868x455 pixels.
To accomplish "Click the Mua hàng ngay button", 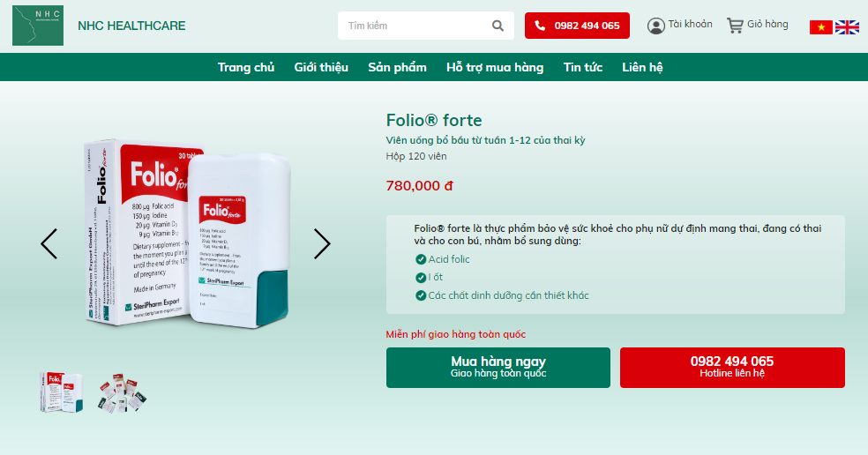I will click(x=498, y=368).
